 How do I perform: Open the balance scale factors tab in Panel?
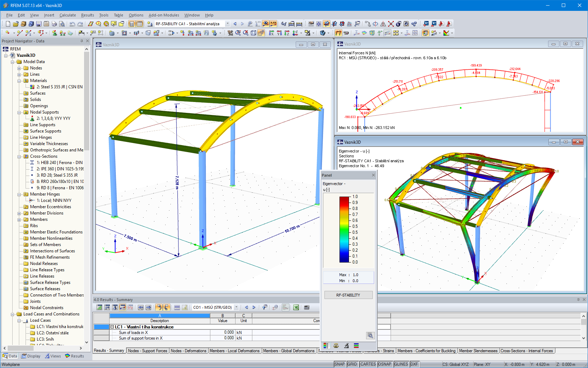pyautogui.click(x=336, y=346)
